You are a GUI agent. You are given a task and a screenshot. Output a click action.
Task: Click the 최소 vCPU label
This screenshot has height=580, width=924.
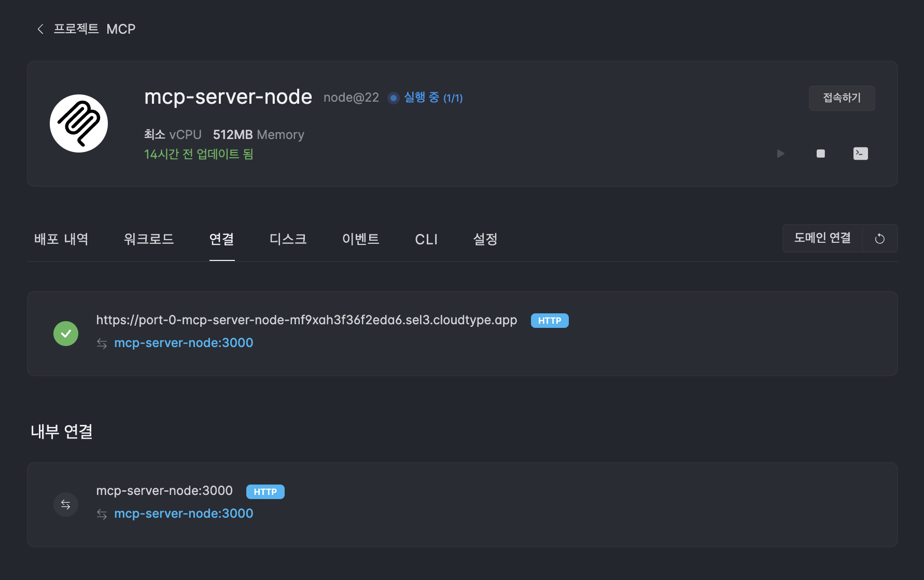tap(173, 135)
